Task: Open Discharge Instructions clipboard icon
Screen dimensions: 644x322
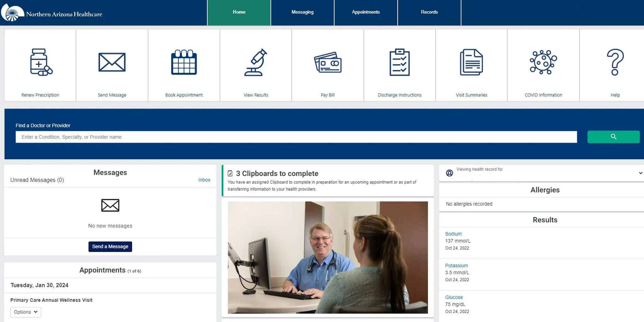Action: coord(399,62)
